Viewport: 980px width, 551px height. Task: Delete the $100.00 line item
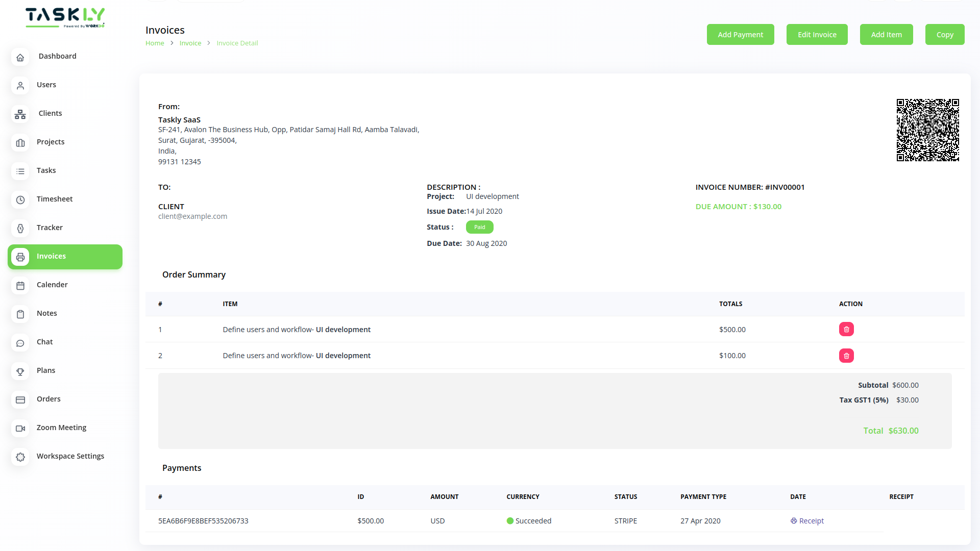(x=846, y=356)
